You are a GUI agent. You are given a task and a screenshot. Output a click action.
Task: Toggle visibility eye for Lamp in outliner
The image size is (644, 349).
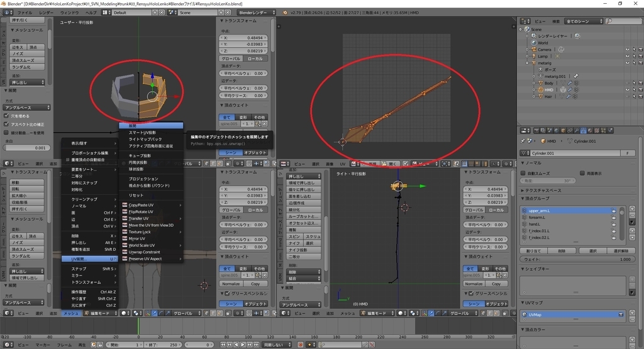[x=627, y=56]
